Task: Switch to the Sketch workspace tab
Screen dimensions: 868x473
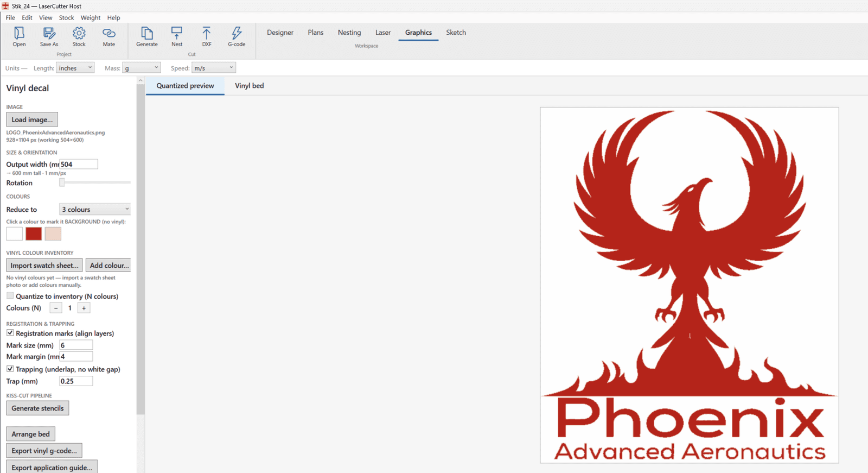Action: click(456, 33)
